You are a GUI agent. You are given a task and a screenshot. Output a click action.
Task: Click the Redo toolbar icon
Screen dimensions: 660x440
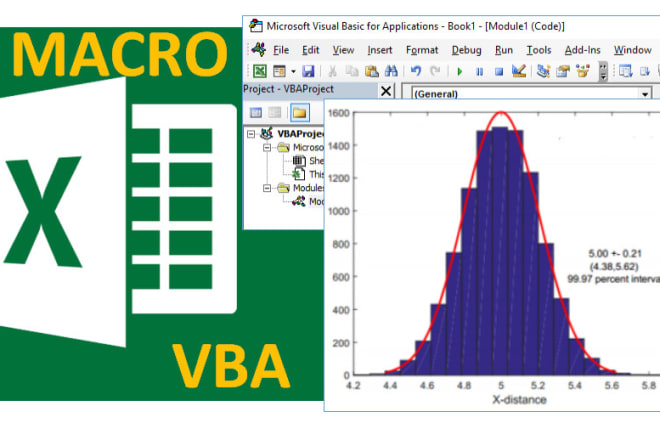coord(435,71)
